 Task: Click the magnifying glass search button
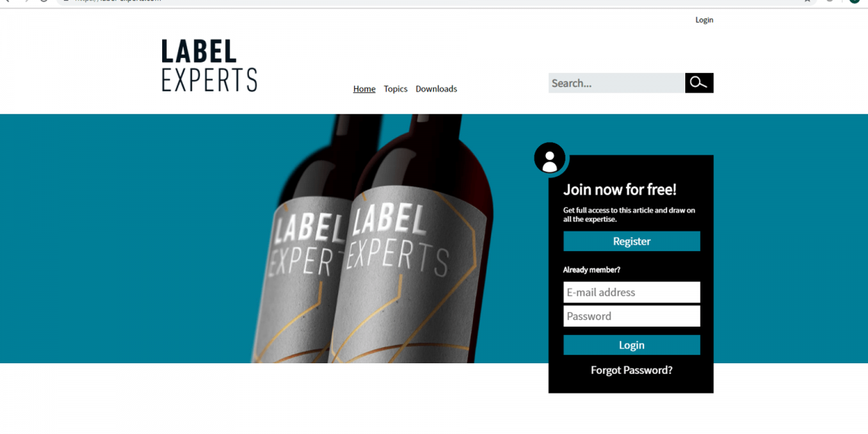(x=699, y=83)
